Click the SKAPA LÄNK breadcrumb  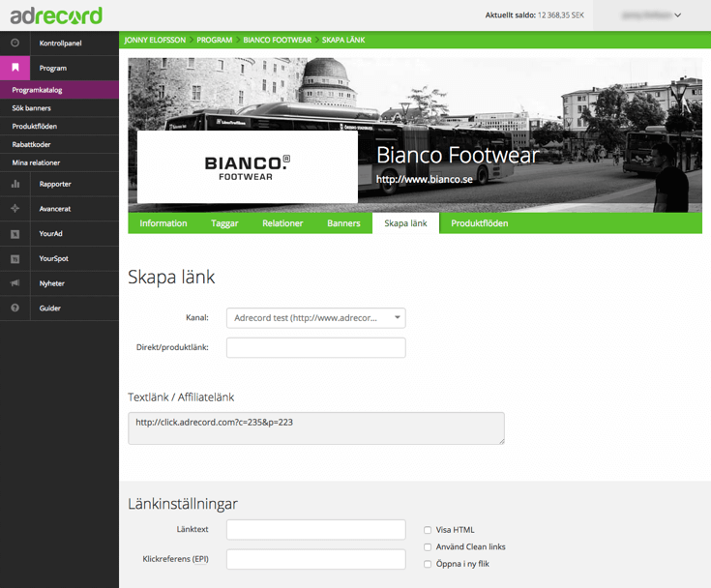(x=343, y=40)
